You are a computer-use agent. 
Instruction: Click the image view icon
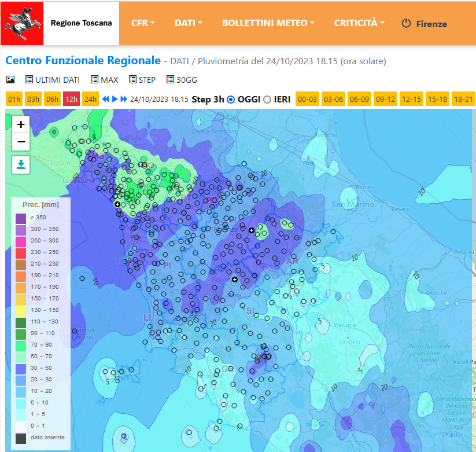coord(10,80)
